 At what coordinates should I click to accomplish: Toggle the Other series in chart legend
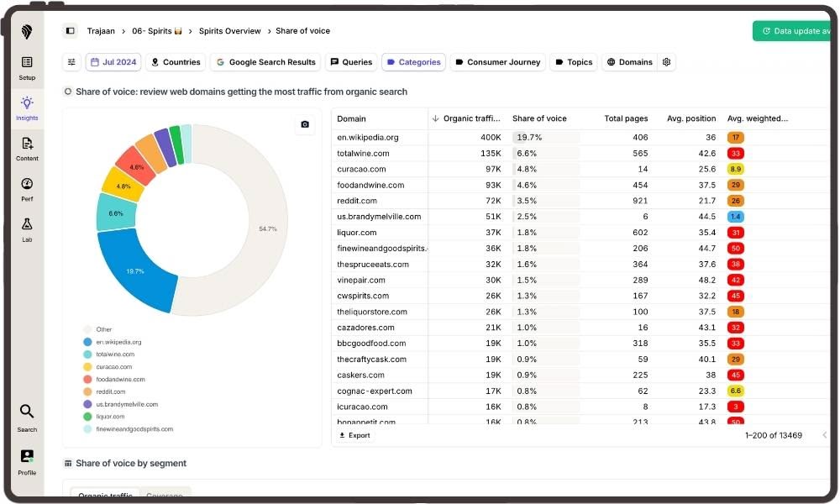click(x=98, y=329)
